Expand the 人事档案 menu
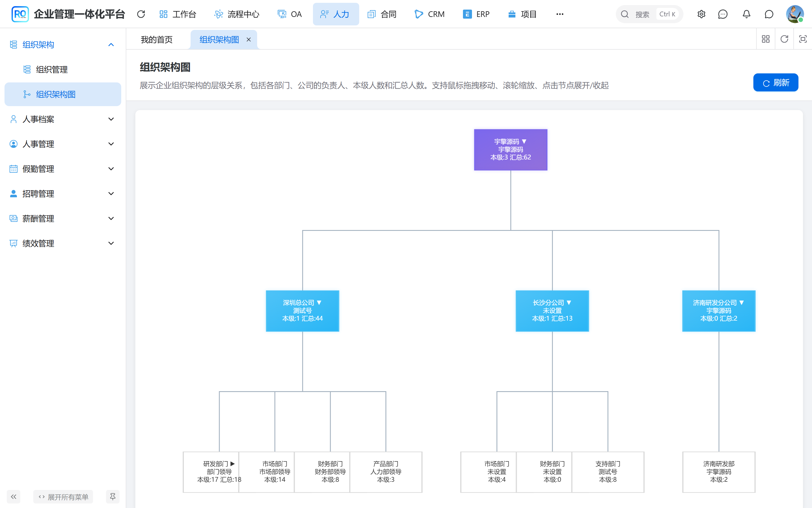Viewport: 812px width, 508px height. pyautogui.click(x=63, y=119)
